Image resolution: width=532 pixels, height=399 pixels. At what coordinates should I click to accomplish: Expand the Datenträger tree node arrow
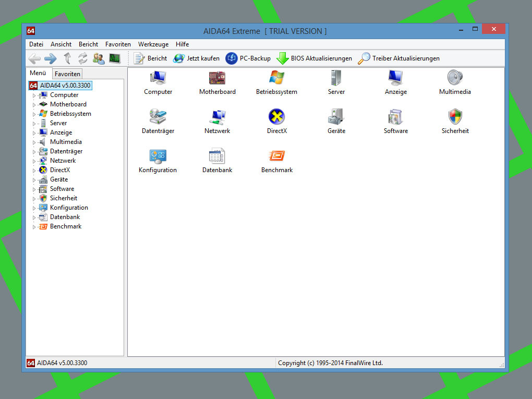point(34,152)
